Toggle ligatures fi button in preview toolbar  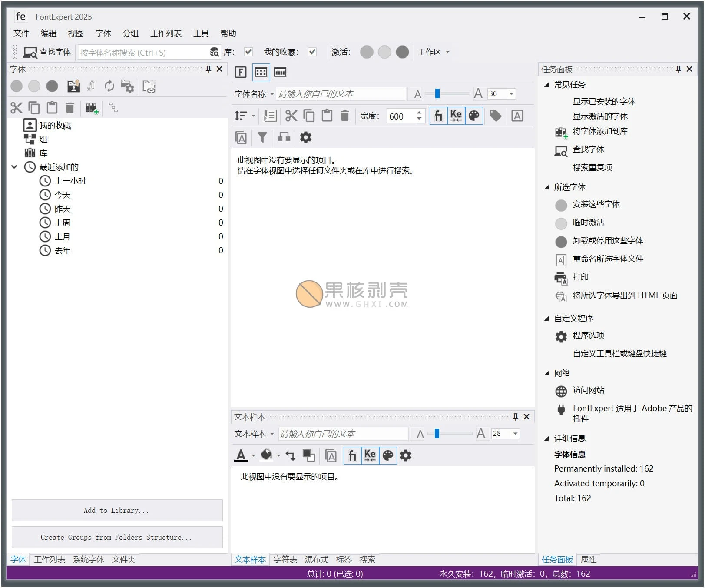(x=438, y=116)
